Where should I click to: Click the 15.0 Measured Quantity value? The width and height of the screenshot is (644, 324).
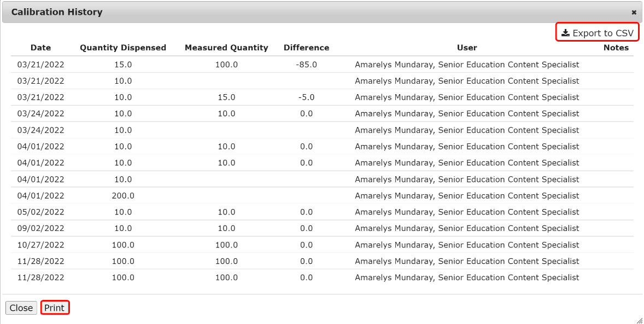(226, 97)
